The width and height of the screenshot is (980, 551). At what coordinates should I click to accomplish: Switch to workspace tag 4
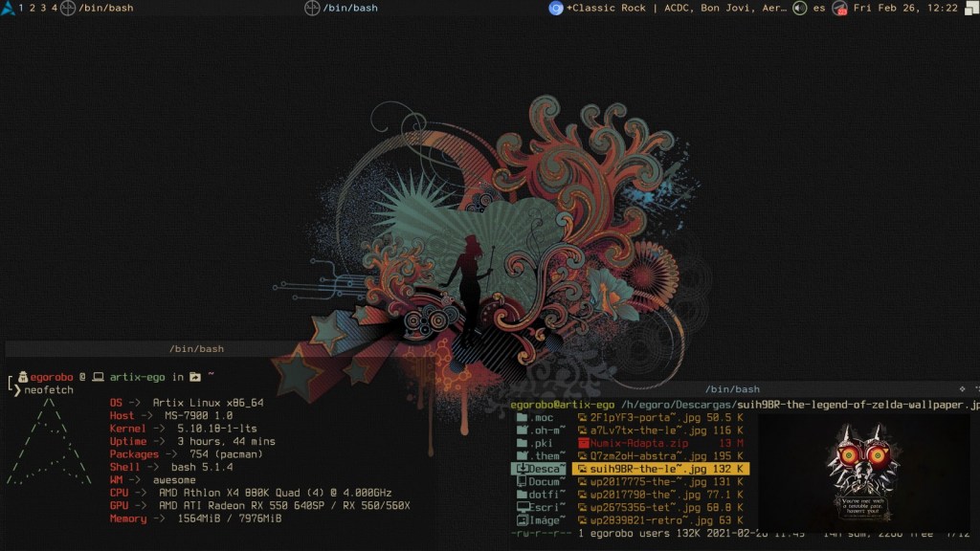tap(54, 8)
